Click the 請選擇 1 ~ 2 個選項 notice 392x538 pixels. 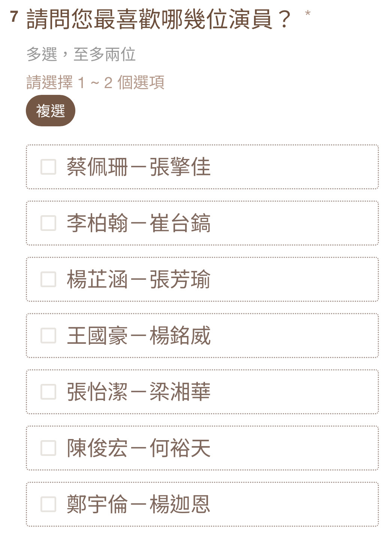point(96,82)
